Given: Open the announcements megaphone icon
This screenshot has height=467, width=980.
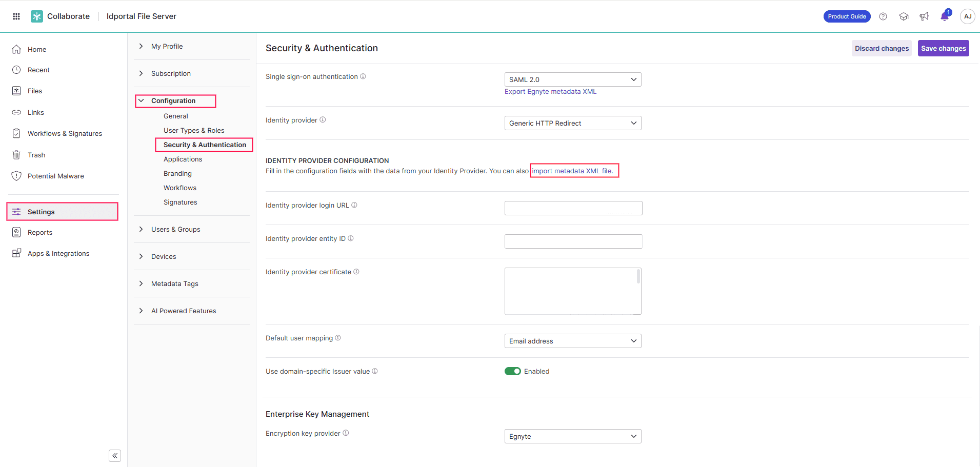Looking at the screenshot, I should (x=924, y=16).
